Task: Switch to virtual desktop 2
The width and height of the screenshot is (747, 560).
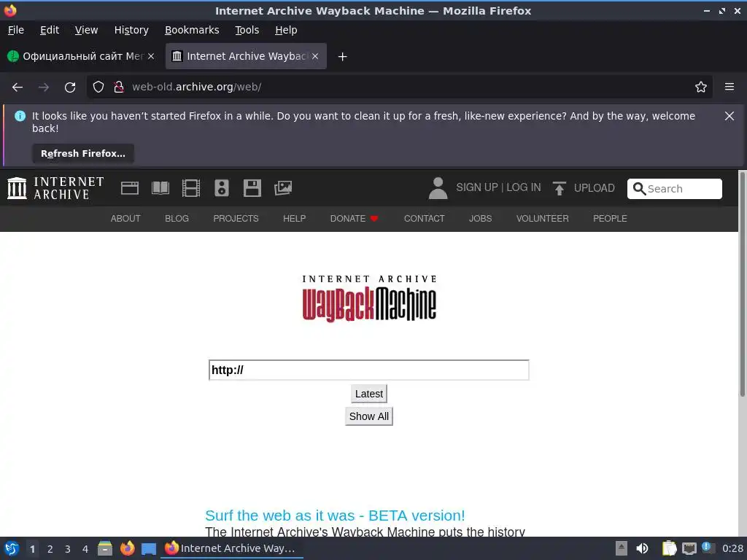Action: tap(50, 549)
